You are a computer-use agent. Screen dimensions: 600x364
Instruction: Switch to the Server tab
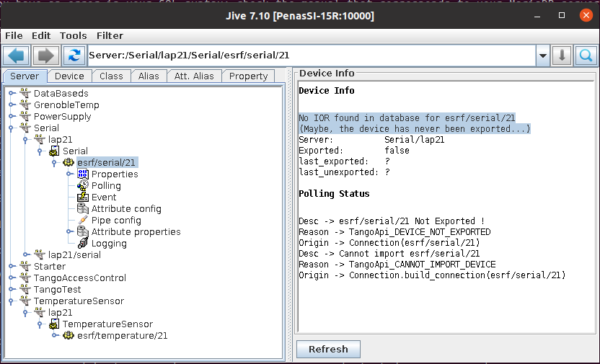click(25, 76)
